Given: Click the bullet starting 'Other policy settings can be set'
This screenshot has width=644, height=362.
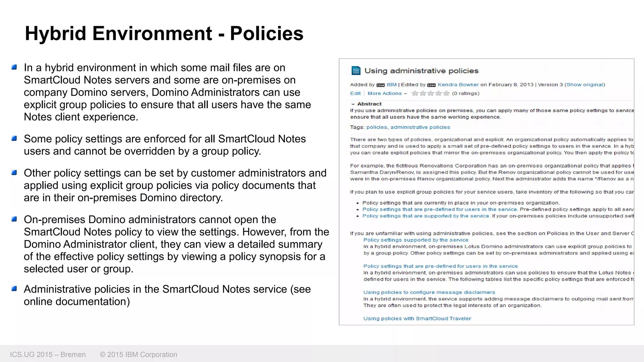Looking at the screenshot, I should tap(175, 185).
